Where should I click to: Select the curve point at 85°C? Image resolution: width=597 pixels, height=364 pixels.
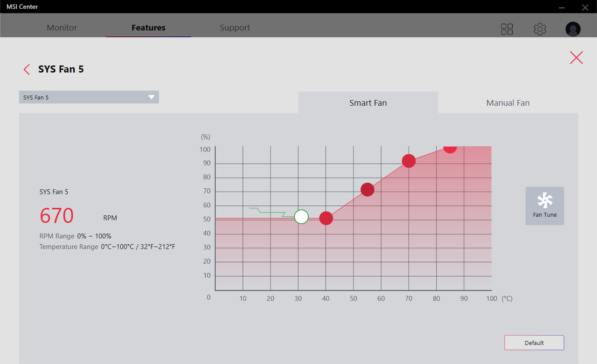pyautogui.click(x=450, y=147)
